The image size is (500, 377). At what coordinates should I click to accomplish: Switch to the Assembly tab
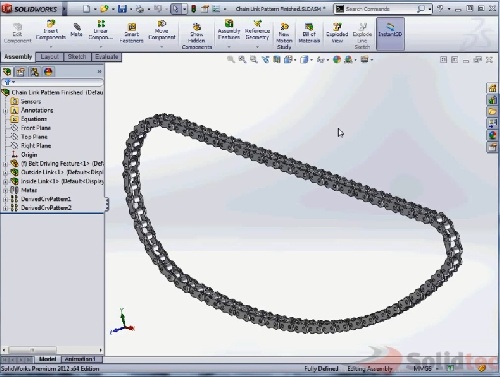(x=18, y=57)
